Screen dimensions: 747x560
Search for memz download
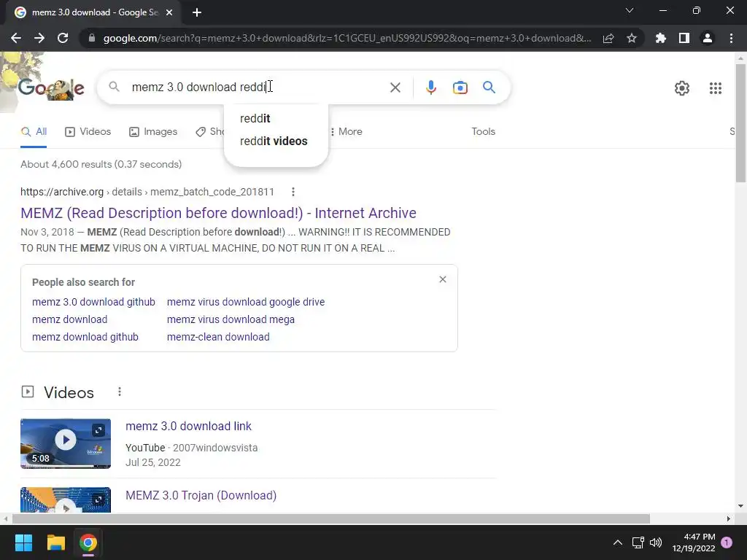click(69, 319)
